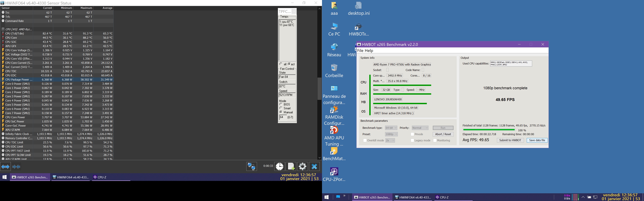The width and height of the screenshot is (644, 201).
Task: Select desktop.ini file icon
Action: 359,8
